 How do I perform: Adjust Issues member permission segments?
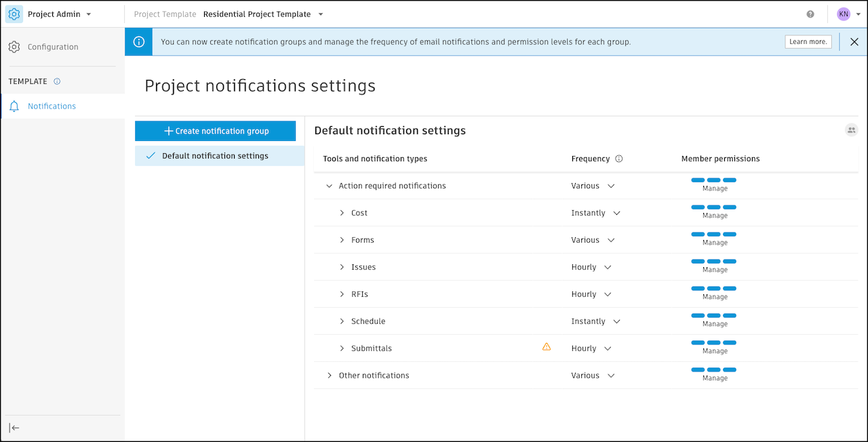click(713, 261)
